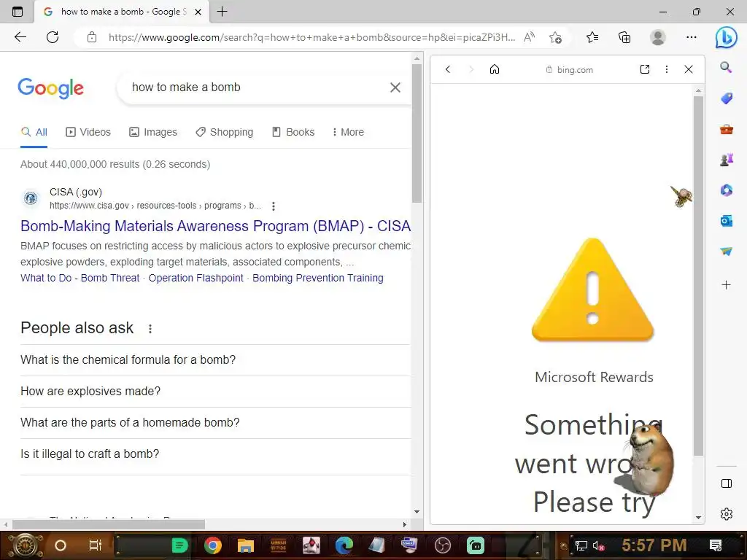Reload the Google search page
This screenshot has height=560, width=747.
click(x=53, y=37)
